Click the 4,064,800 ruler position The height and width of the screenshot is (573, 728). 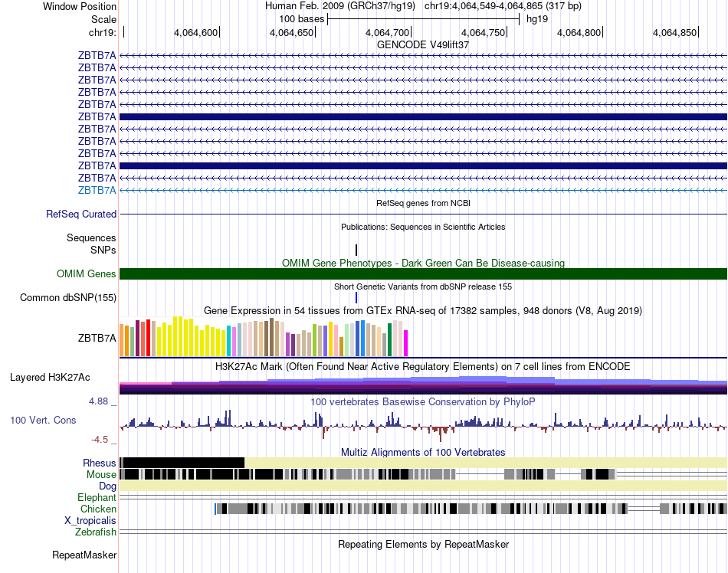[579, 32]
